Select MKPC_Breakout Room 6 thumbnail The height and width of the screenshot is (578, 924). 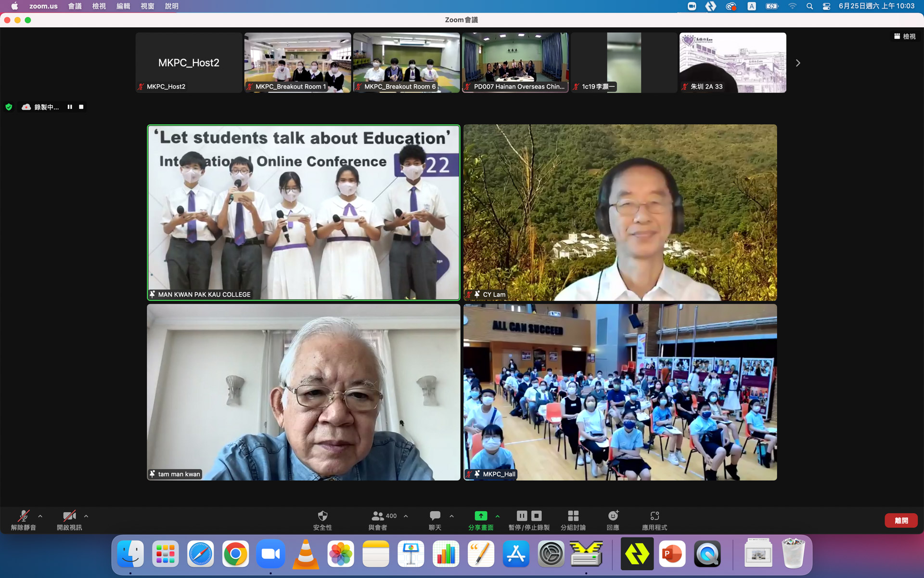click(x=406, y=63)
